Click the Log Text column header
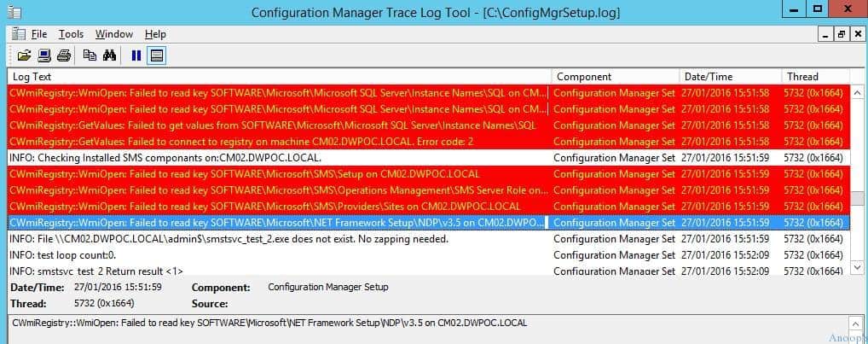 (x=280, y=77)
